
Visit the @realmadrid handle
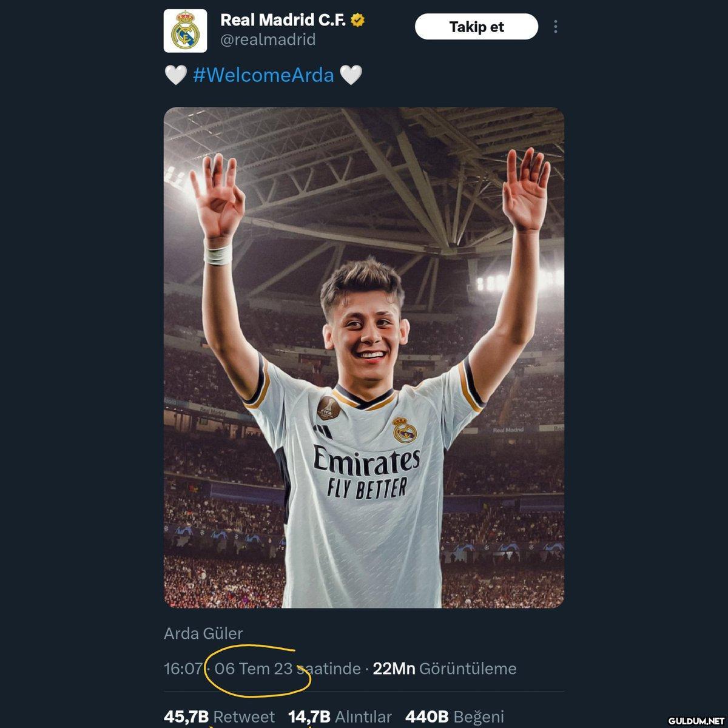tap(268, 40)
